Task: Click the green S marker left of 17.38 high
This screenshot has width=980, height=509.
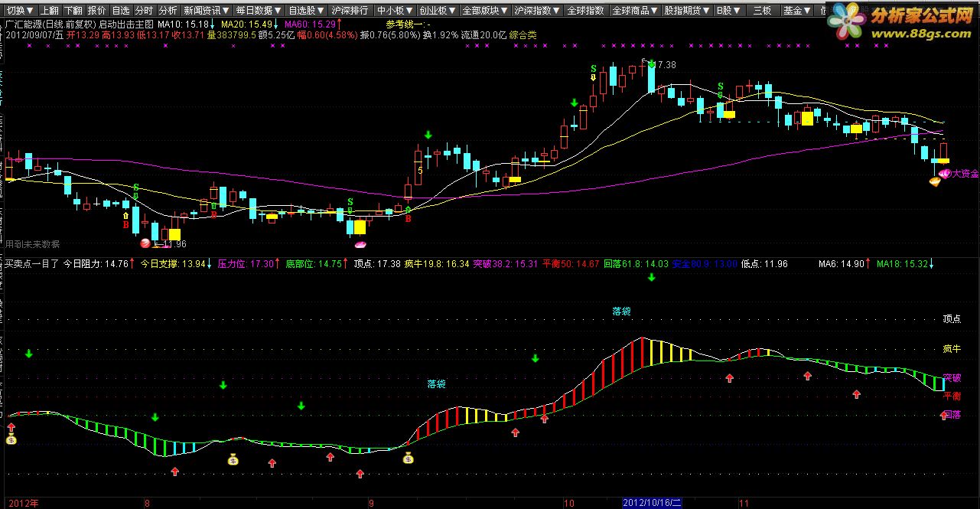Action: (594, 69)
